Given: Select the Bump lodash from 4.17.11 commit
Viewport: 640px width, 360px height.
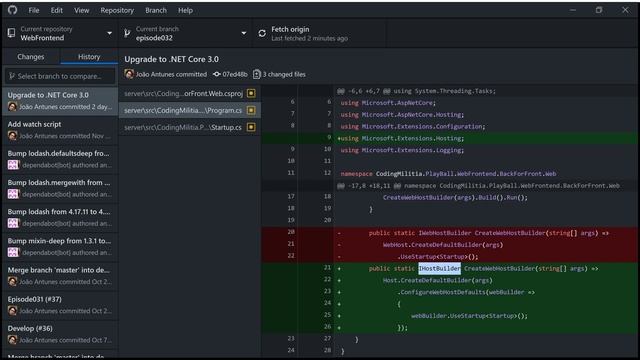Looking at the screenshot, I should [60, 217].
